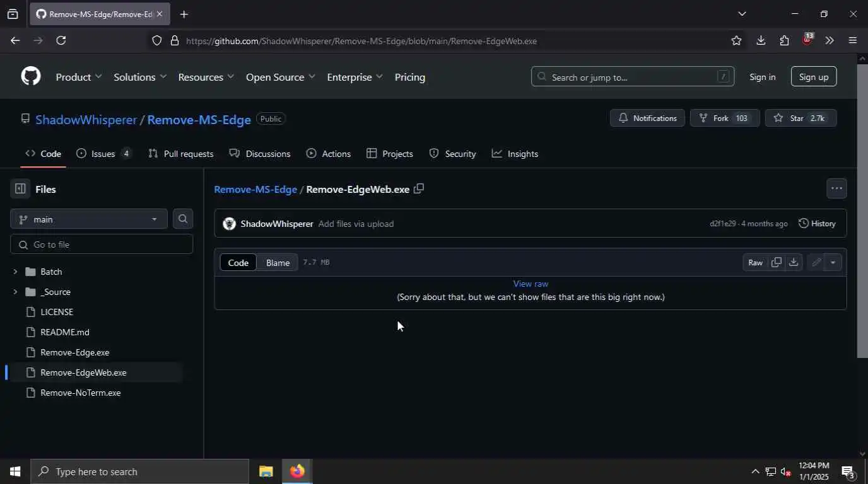Click the Pricing link

pyautogui.click(x=410, y=77)
